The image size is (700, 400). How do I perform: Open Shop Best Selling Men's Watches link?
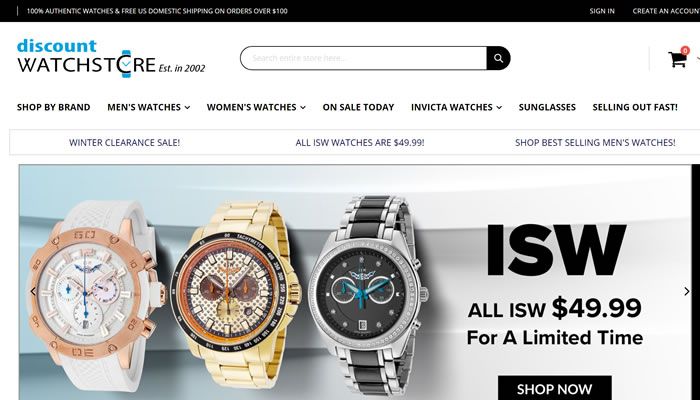click(595, 142)
